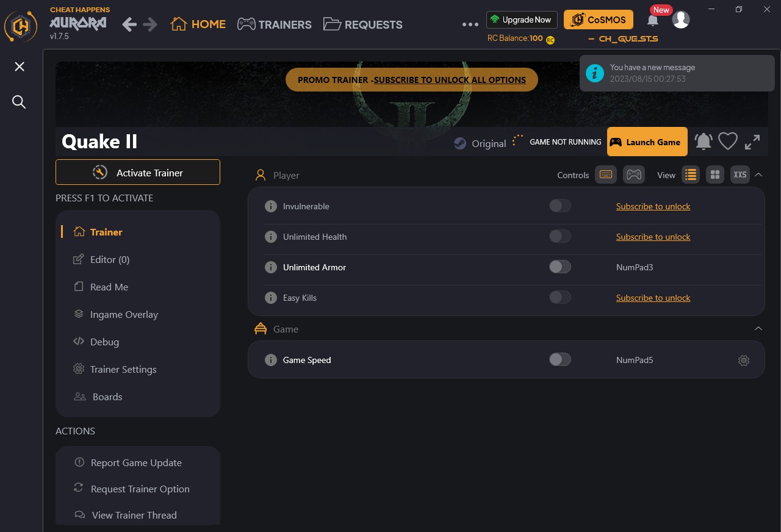
Task: Click Subscribe to unlock for Easy Kills
Action: click(653, 298)
